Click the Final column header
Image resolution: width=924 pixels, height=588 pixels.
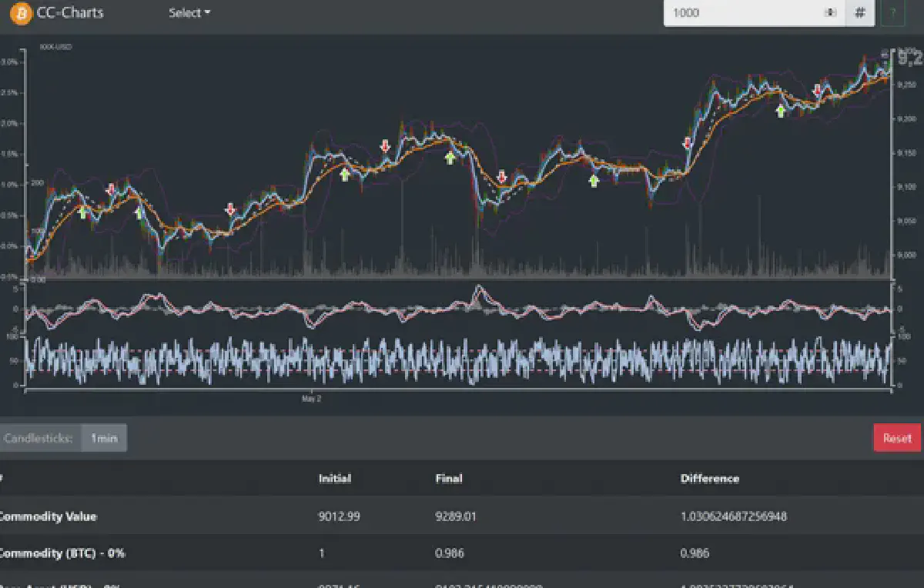tap(448, 479)
